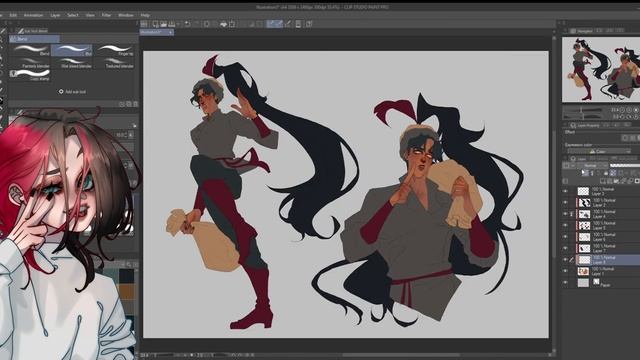
Task: Click the New document icon
Action: click(x=156, y=24)
